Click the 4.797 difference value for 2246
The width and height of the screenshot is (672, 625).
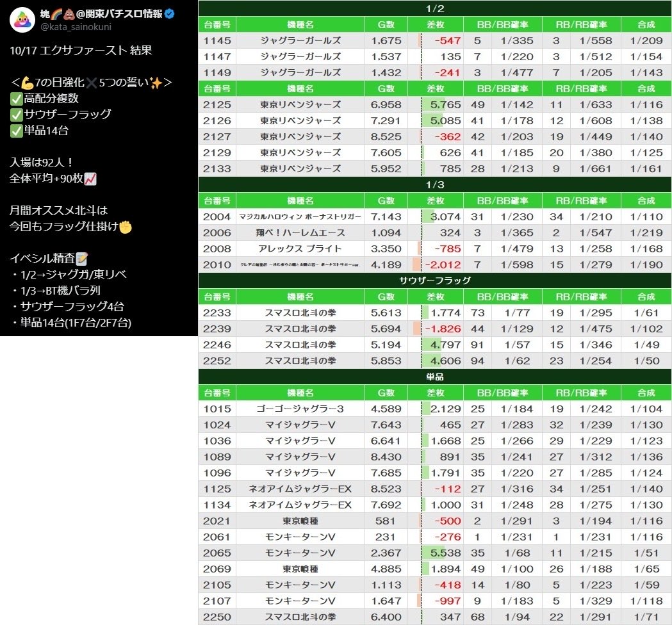(x=445, y=345)
